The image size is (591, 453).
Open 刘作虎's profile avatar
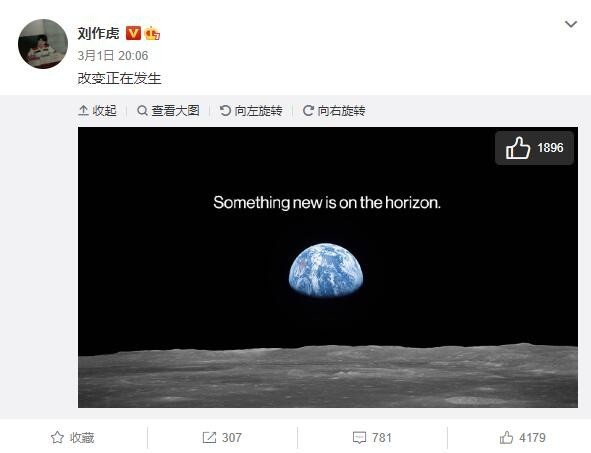point(43,44)
